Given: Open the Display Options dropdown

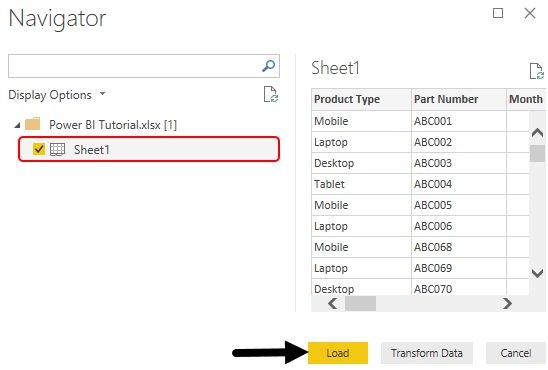Looking at the screenshot, I should point(57,95).
